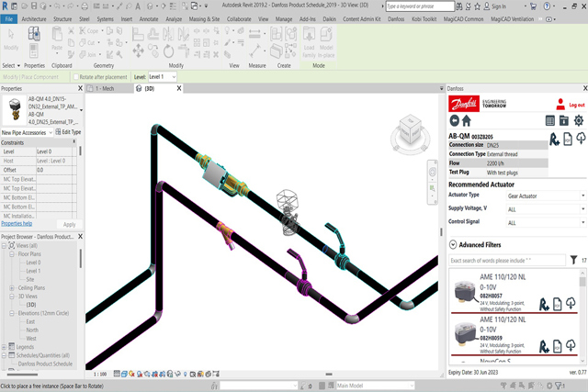Click the filter funnel icon
The height and width of the screenshot is (392, 588).
coord(573,261)
